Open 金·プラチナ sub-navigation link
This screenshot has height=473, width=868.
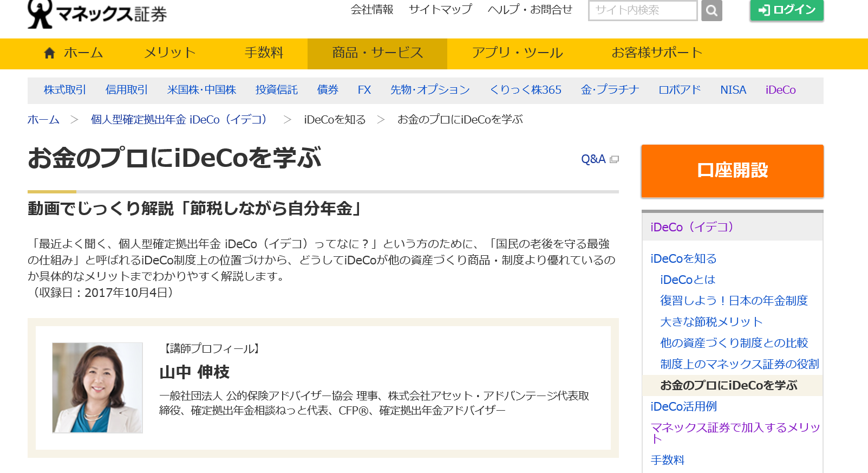coord(610,90)
